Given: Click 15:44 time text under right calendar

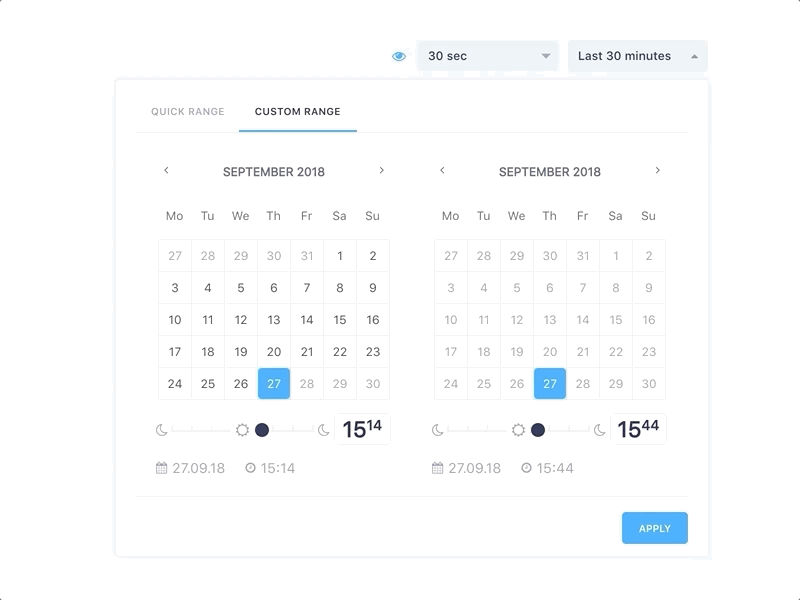Looking at the screenshot, I should 555,468.
